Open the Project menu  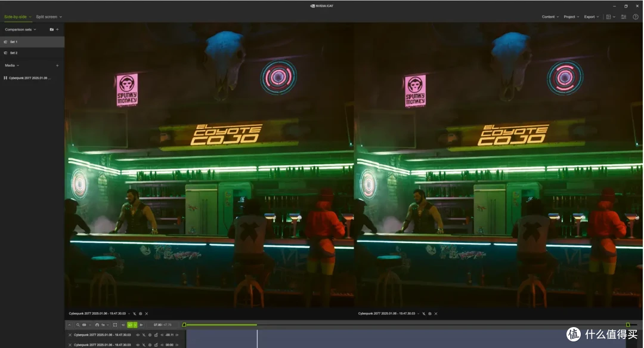pos(571,17)
